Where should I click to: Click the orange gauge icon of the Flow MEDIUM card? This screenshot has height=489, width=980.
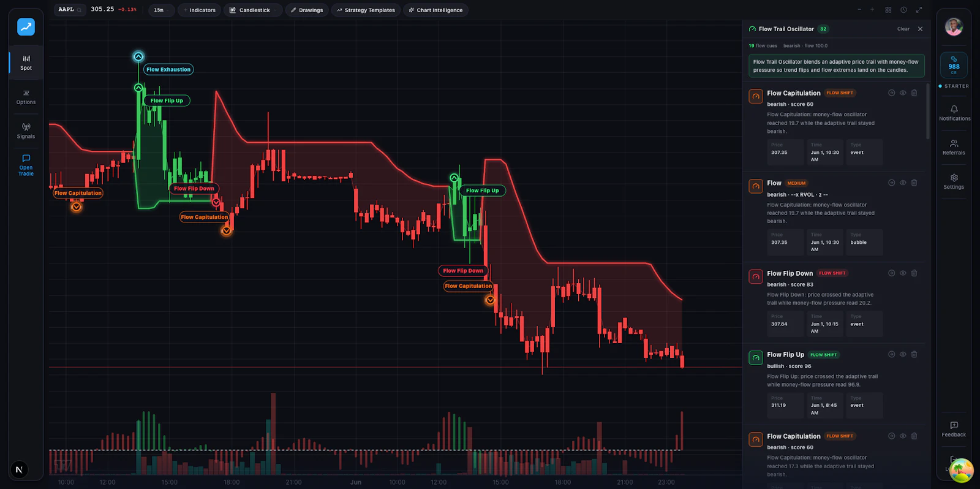click(x=756, y=186)
